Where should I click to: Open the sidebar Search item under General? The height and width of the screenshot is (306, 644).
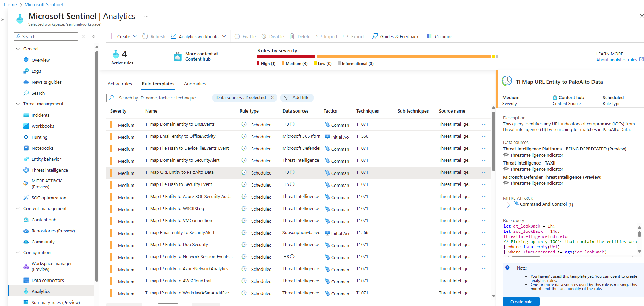(38, 93)
